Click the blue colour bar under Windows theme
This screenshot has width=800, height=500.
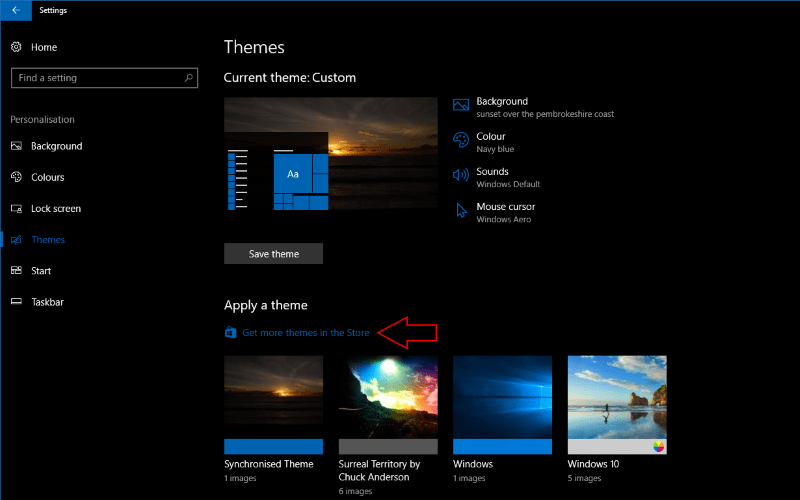pos(503,446)
